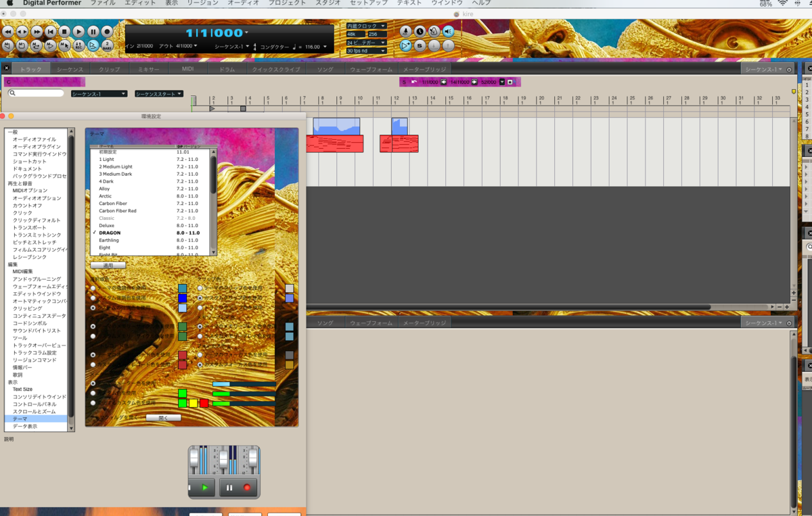Open the 30 fps nd dropdown
This screenshot has width=812, height=516.
(366, 51)
